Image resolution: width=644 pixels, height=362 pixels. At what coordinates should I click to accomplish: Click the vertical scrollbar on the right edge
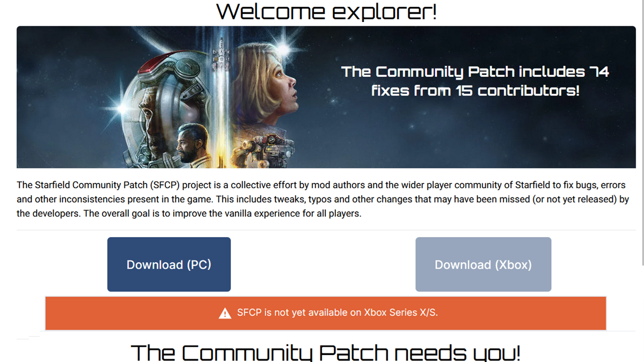[642, 134]
